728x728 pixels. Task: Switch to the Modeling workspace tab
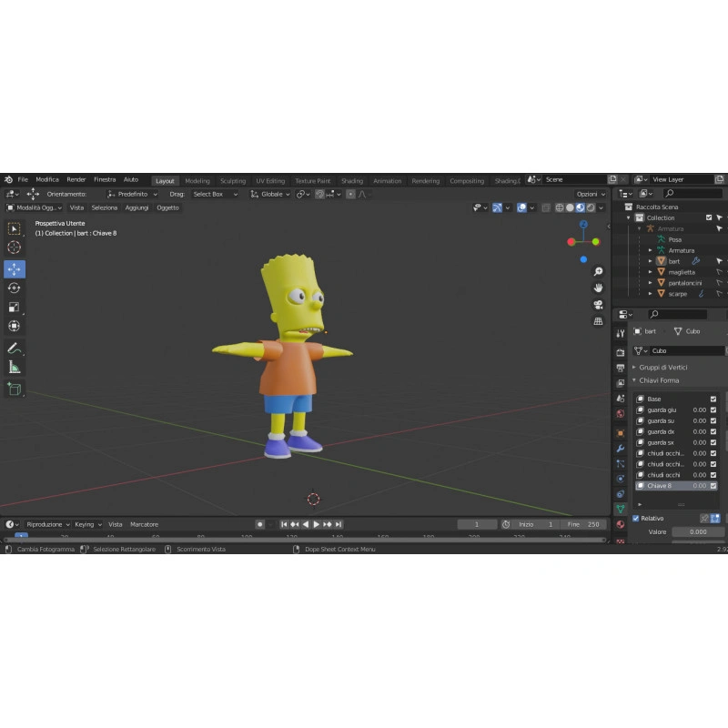coord(197,180)
